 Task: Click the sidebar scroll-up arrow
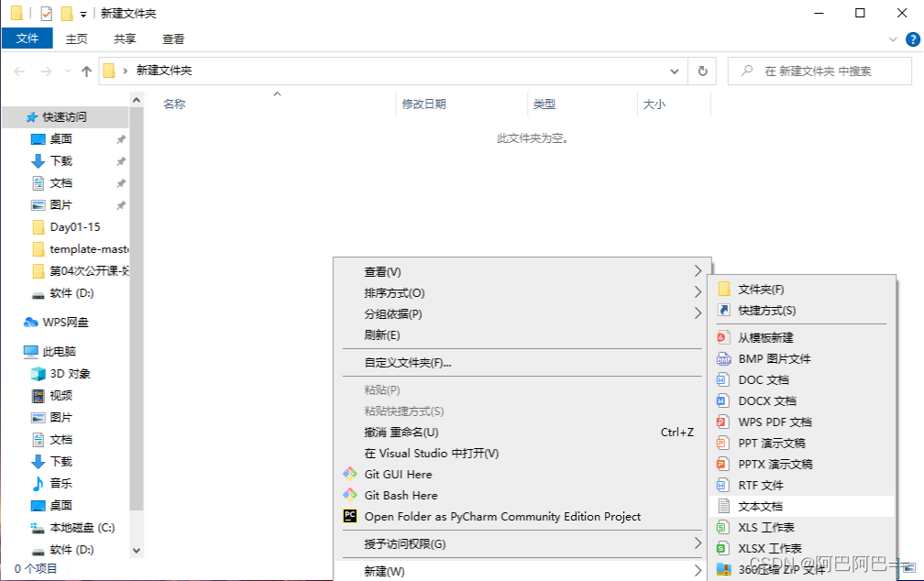click(137, 100)
